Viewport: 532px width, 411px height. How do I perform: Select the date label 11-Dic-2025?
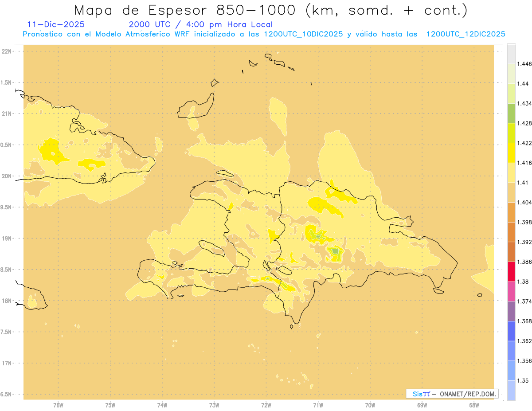coord(56,24)
